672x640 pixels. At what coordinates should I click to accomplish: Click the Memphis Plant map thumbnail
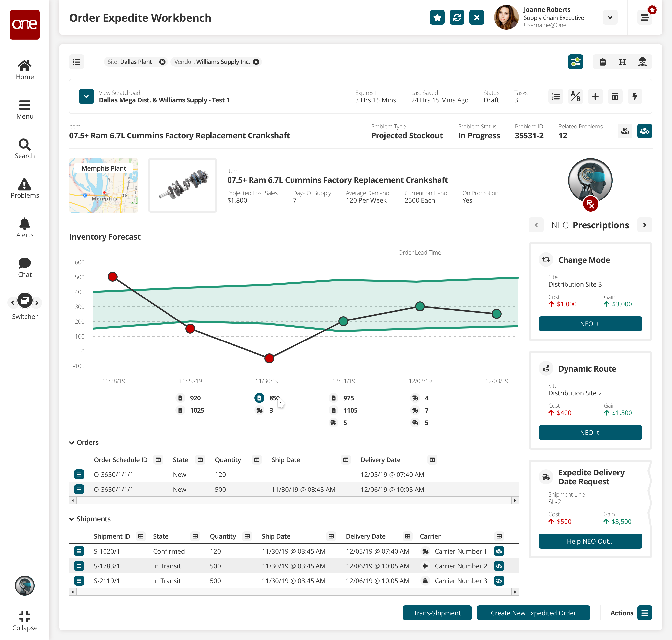click(x=104, y=185)
